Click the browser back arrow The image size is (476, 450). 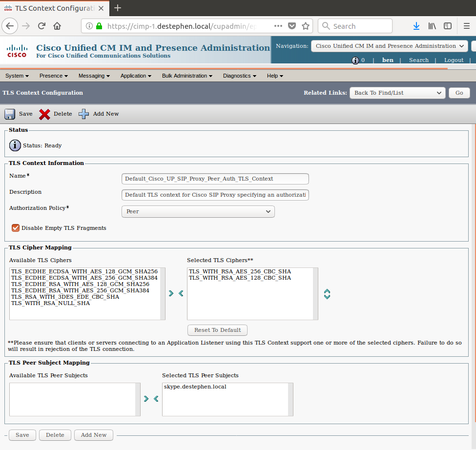coord(10,26)
